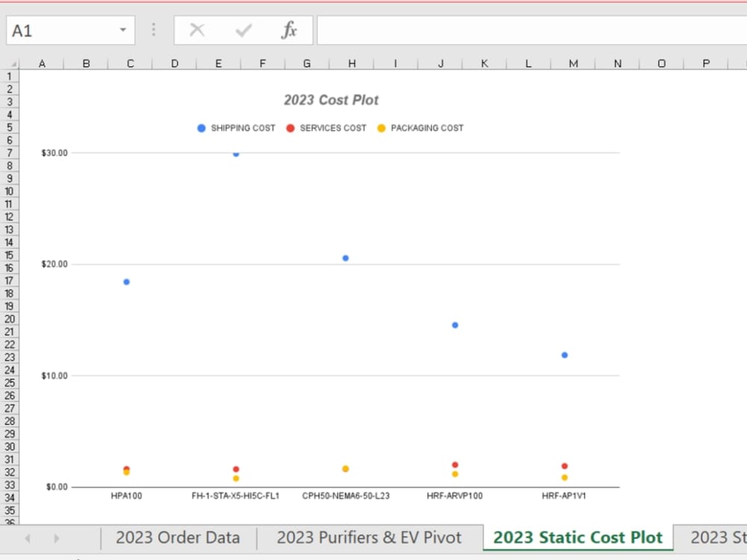The image size is (747, 560).
Task: Select blue shipping point for HRF-ARVP100
Action: 455,326
